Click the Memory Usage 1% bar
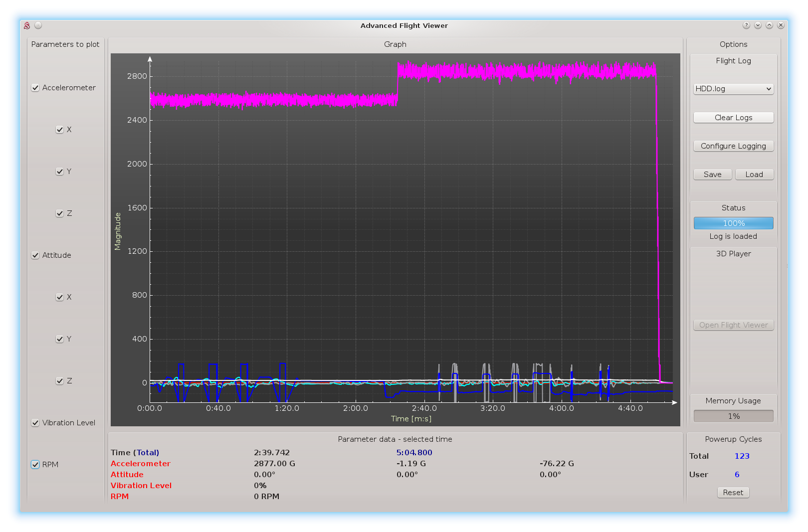Image resolution: width=808 pixels, height=532 pixels. click(733, 416)
